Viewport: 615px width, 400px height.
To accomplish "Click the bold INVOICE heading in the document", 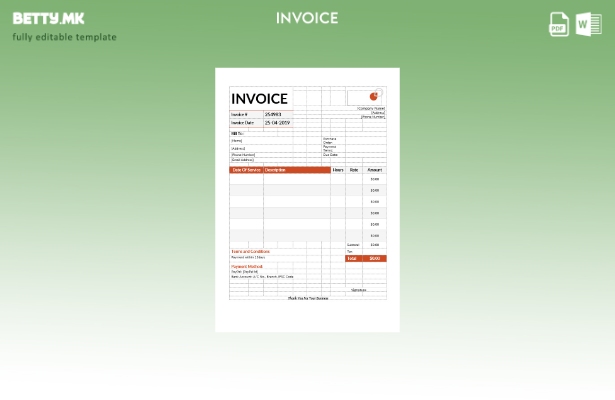I will [259, 98].
